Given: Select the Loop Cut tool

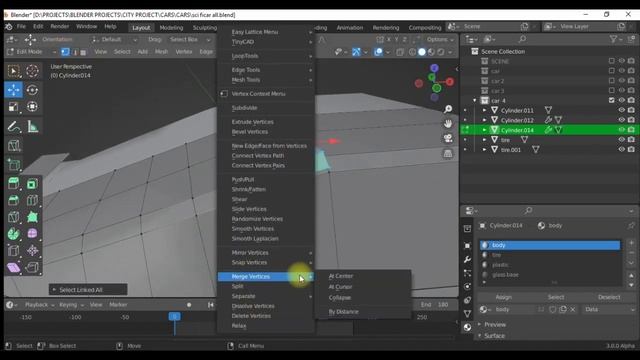Looking at the screenshot, I should 32,200.
